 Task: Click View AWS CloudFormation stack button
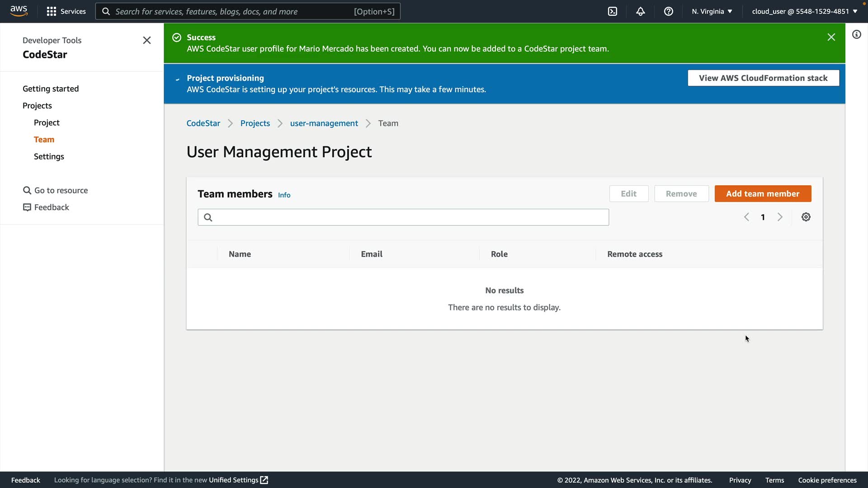[x=763, y=78]
